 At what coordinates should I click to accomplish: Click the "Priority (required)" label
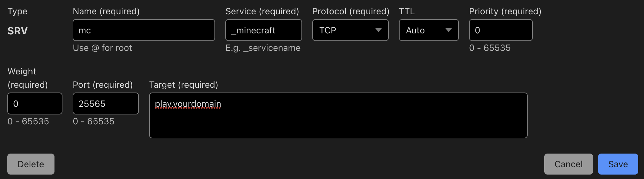coord(505,11)
